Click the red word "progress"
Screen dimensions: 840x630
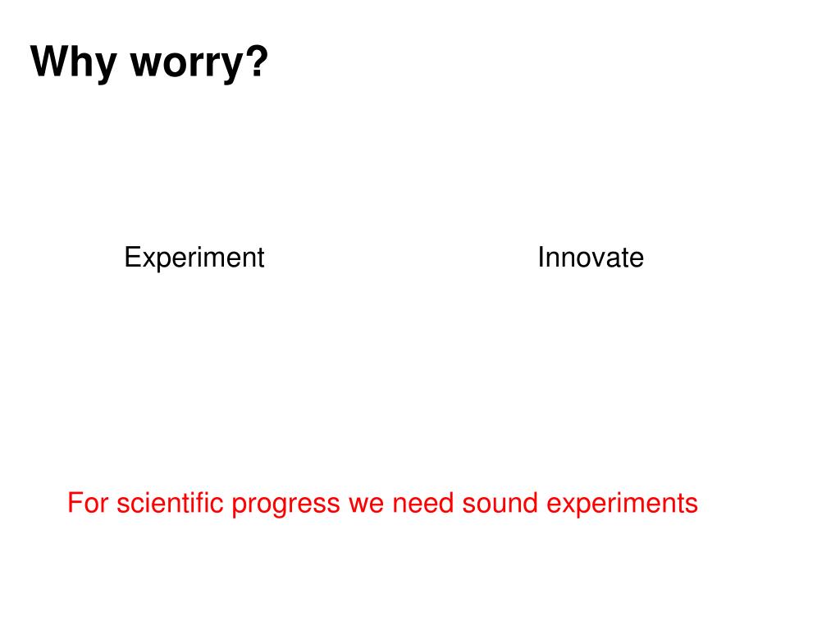click(x=285, y=506)
